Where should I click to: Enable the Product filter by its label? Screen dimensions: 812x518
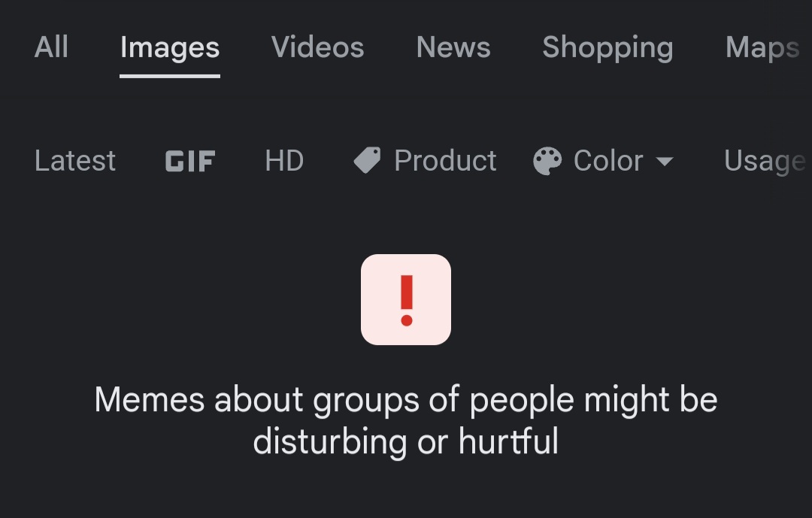[445, 161]
